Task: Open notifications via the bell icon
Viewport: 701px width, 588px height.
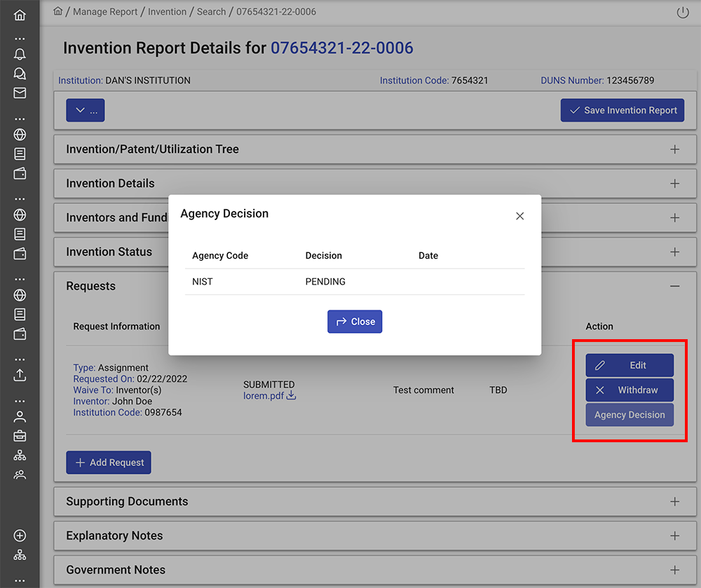Action: (20, 55)
